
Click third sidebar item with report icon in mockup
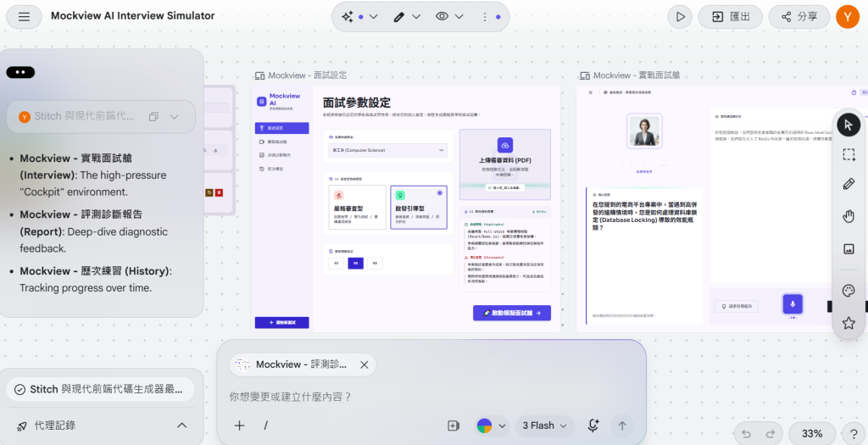pos(281,155)
